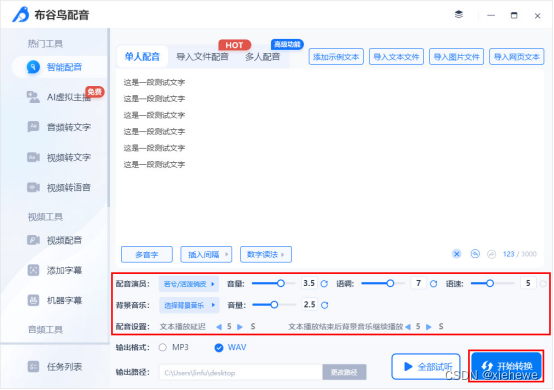Select MP3 output format

173,347
